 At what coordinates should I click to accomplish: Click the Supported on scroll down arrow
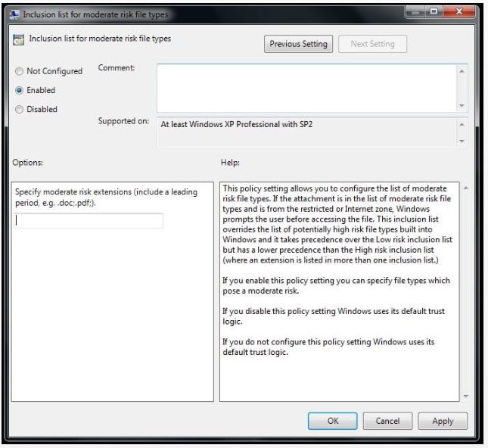462,141
